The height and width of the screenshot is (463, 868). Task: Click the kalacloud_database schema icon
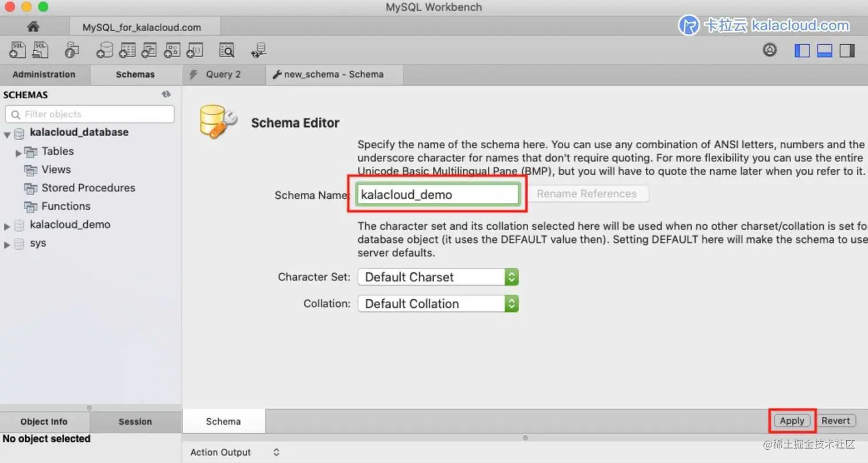point(19,133)
